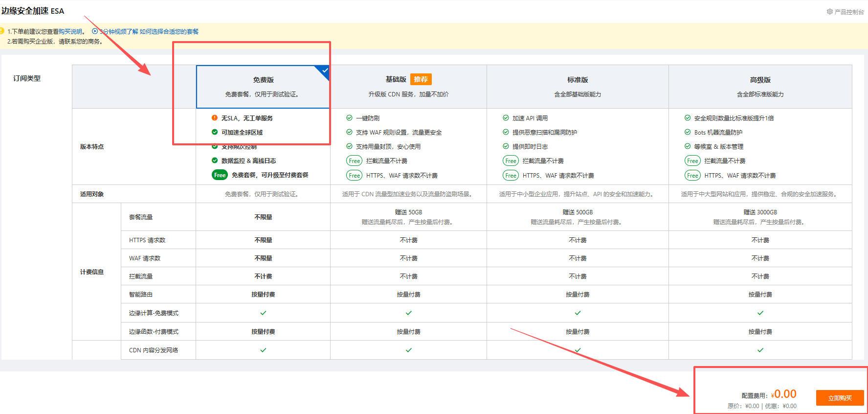
Task: Select the 基础版 subscription plan
Action: coord(408,87)
